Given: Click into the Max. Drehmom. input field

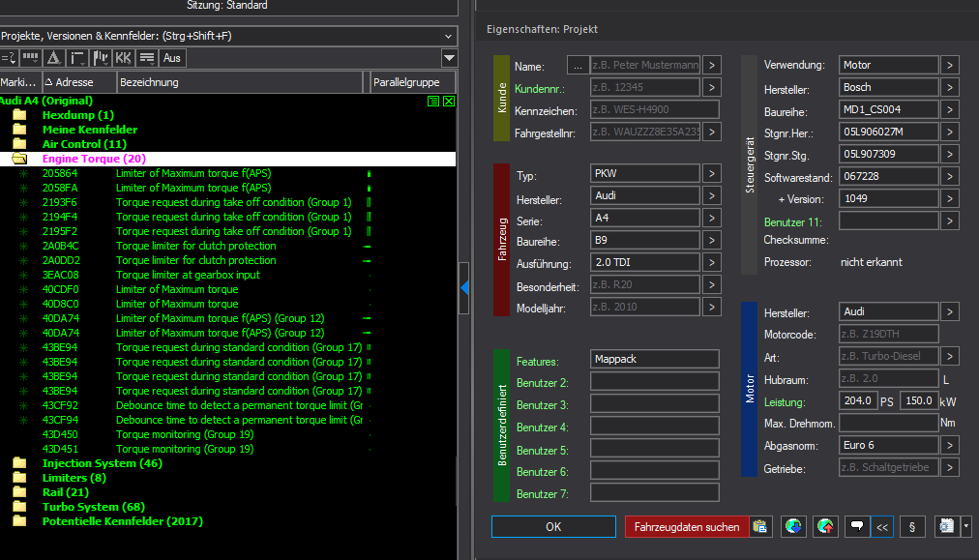Looking at the screenshot, I should click(x=887, y=423).
